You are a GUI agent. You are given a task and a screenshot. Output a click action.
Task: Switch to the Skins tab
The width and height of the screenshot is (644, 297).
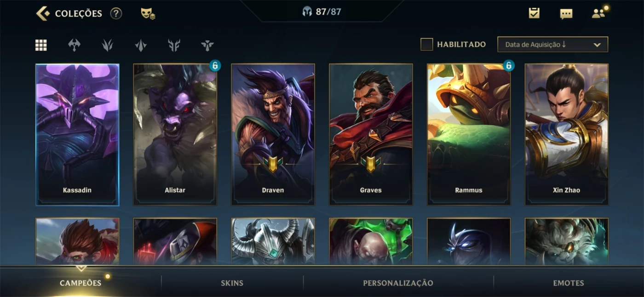point(232,283)
